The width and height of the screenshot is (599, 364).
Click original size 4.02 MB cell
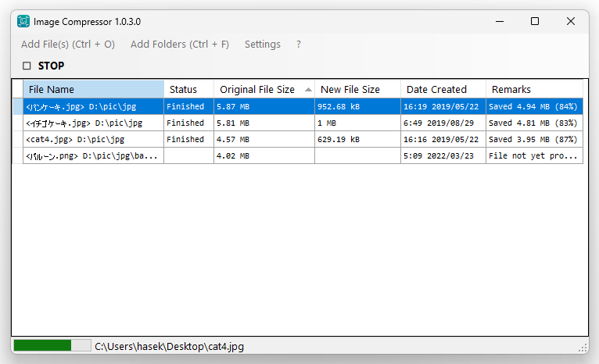pyautogui.click(x=264, y=155)
